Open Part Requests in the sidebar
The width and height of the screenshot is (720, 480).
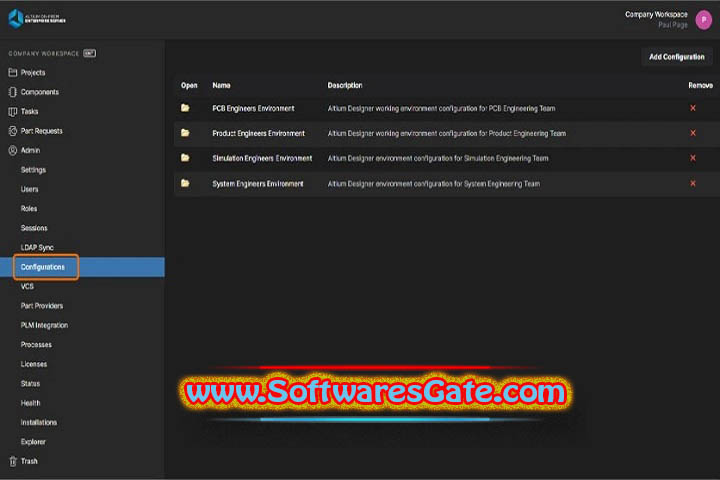coord(41,131)
